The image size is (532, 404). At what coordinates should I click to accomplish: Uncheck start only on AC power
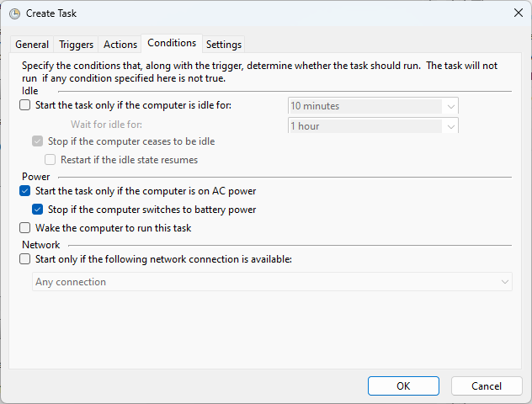(x=25, y=191)
